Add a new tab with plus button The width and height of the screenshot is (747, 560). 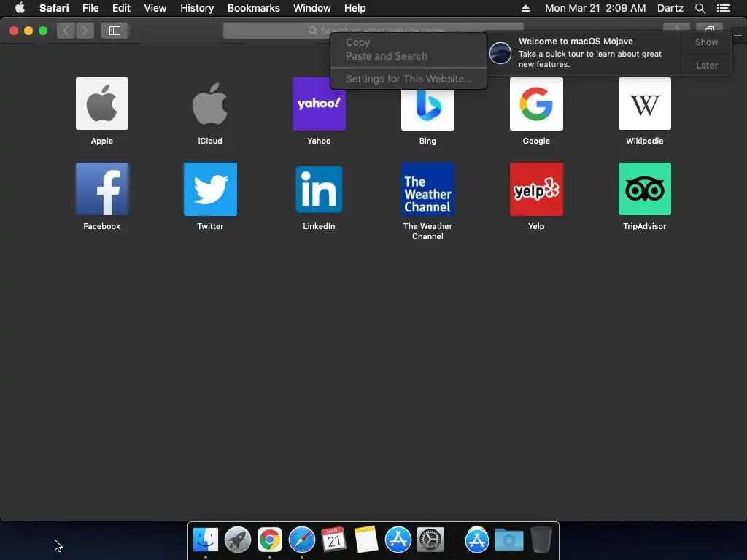738,35
